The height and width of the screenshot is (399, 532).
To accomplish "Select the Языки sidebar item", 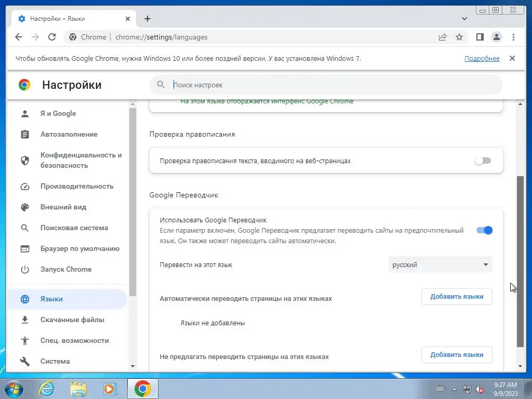I will coord(67,299).
